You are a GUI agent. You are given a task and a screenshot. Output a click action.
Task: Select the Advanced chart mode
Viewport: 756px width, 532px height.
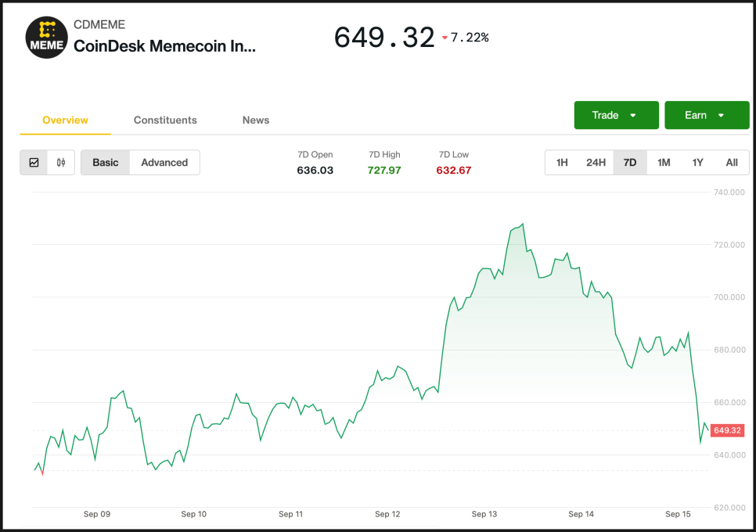[x=164, y=163]
